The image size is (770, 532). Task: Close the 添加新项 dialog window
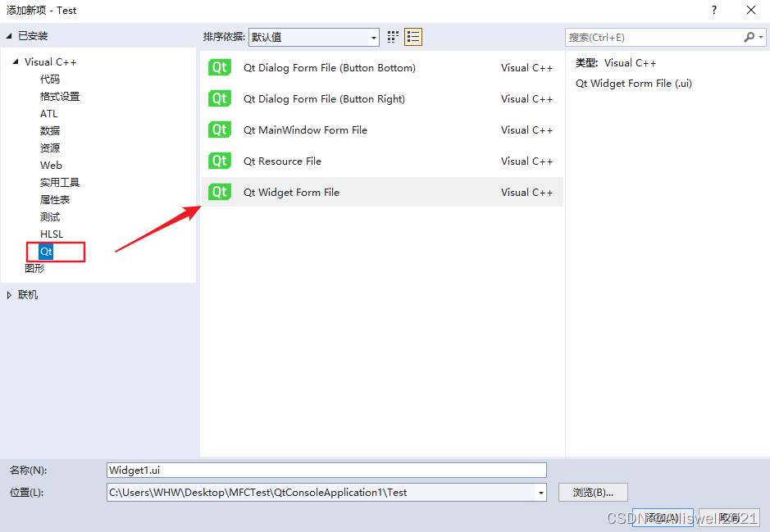point(751,10)
